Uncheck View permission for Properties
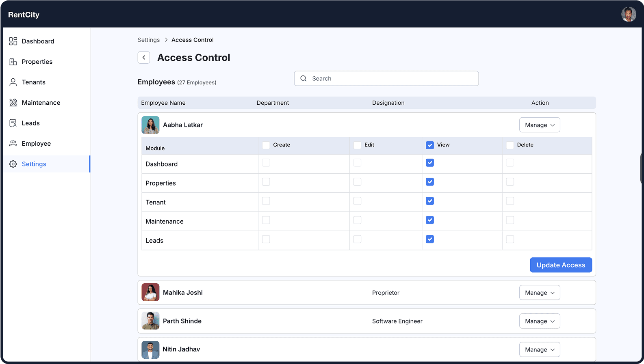This screenshot has width=644, height=364. coord(430,182)
